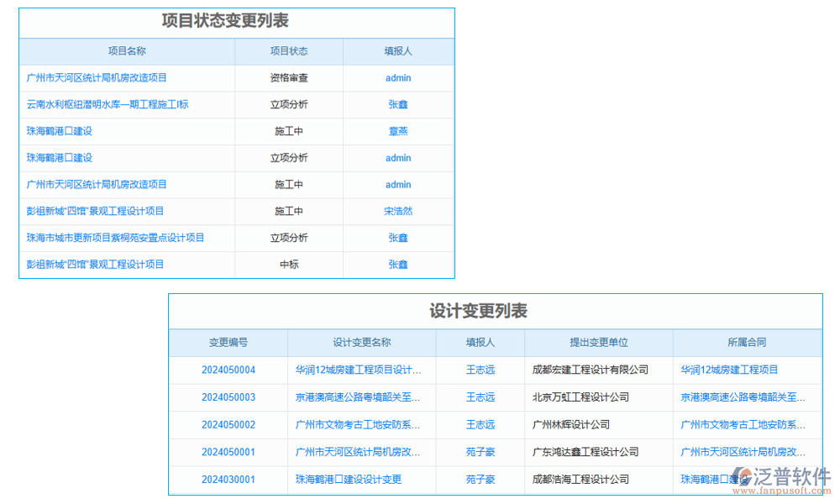Screen dimensions: 840x504
Task: Open reporter 宋浩然 link
Action: coord(397,212)
